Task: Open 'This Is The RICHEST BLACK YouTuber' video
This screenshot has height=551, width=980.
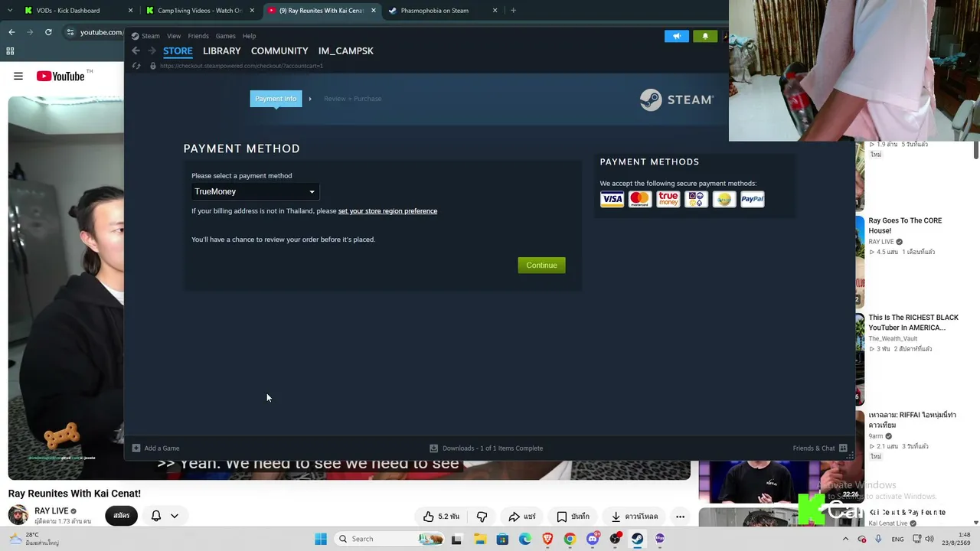Action: pyautogui.click(x=913, y=322)
